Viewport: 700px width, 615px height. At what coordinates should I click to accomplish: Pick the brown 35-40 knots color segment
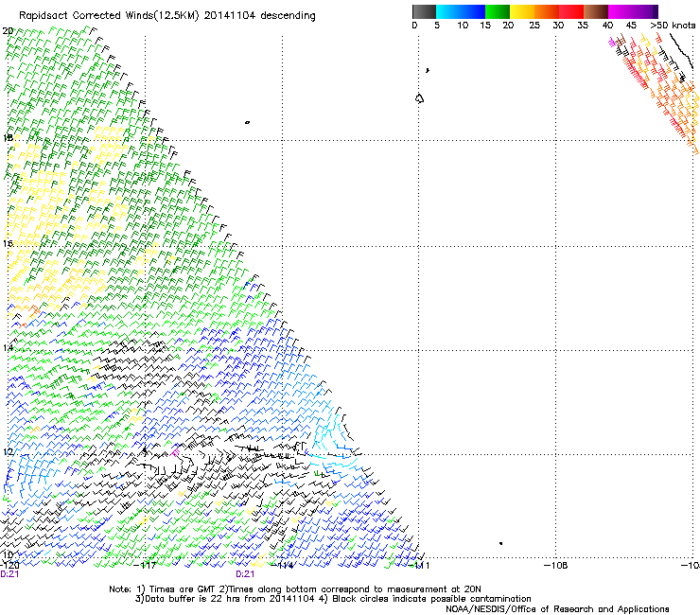(x=596, y=11)
